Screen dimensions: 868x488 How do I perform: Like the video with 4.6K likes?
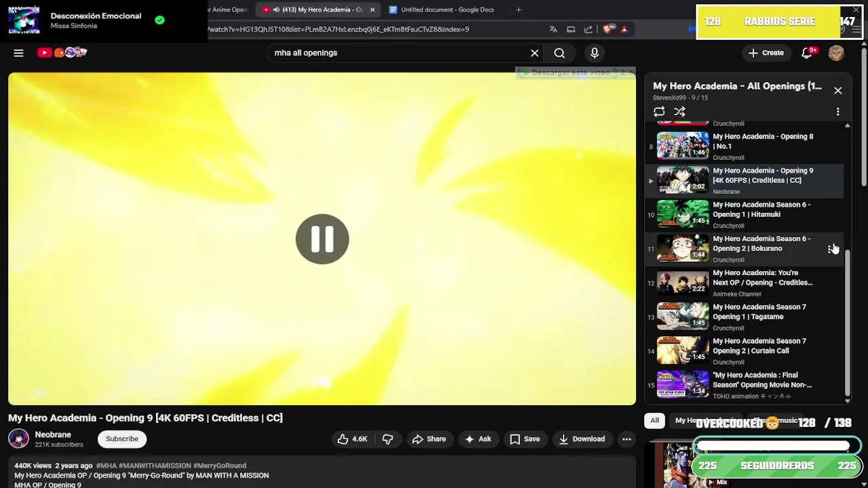(352, 439)
